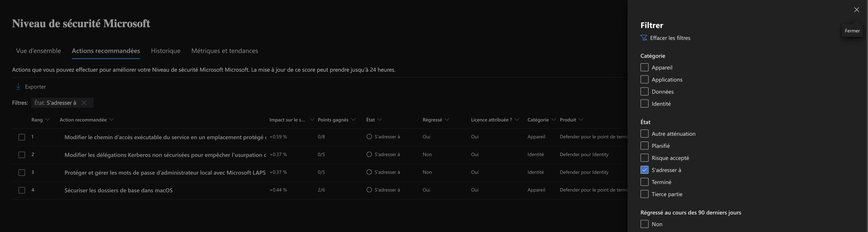Click the status circle icon for Microsoft LAPS row
This screenshot has height=232, width=868.
click(369, 172)
